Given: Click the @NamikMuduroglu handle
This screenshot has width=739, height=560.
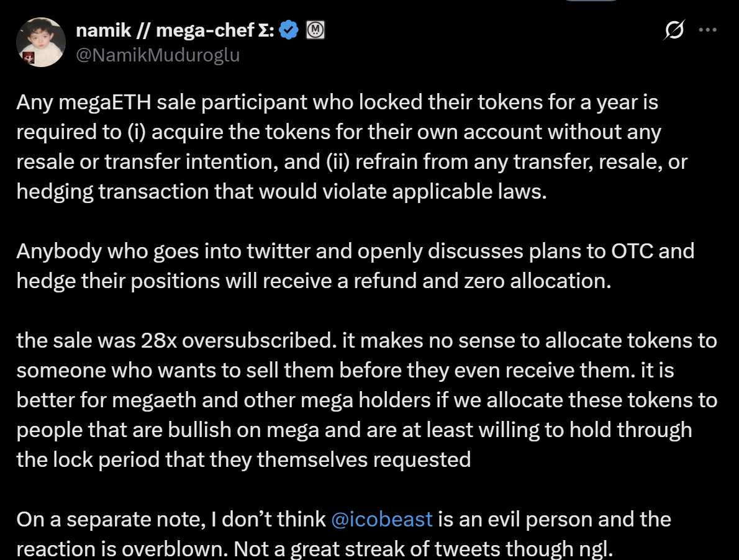Looking at the screenshot, I should (x=157, y=55).
